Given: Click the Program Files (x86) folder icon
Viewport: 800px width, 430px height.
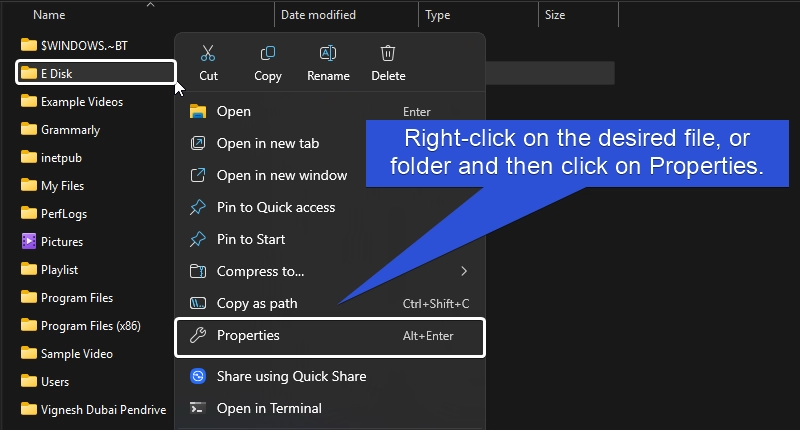Looking at the screenshot, I should [x=29, y=325].
